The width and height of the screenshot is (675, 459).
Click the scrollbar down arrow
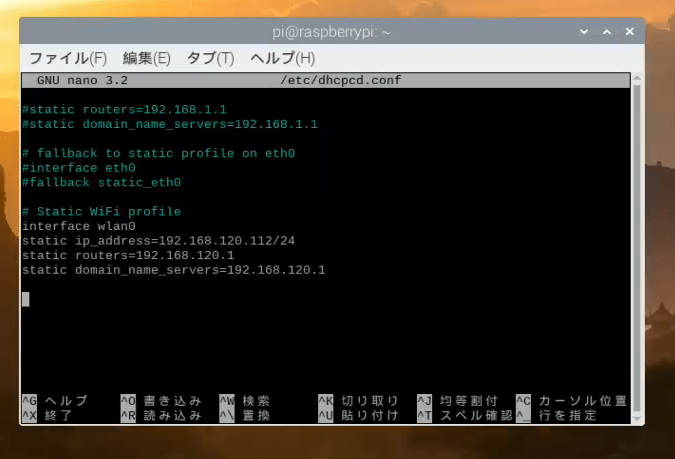coord(637,419)
